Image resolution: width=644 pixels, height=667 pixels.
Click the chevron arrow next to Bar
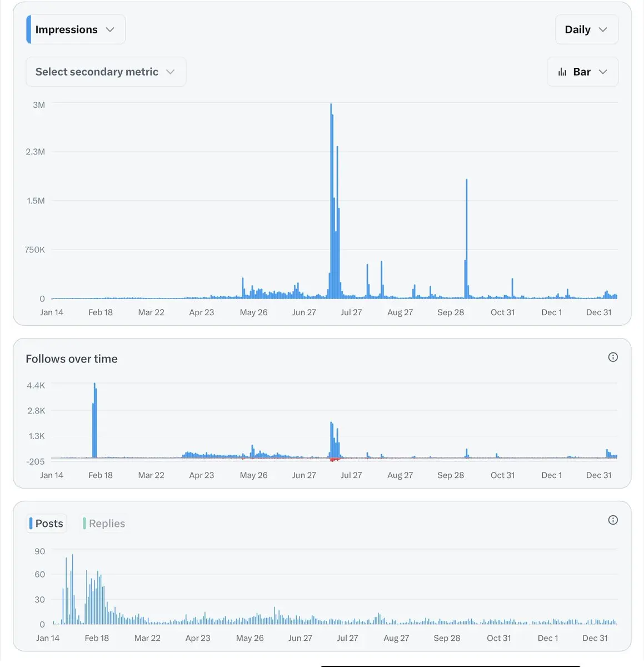[x=603, y=72]
